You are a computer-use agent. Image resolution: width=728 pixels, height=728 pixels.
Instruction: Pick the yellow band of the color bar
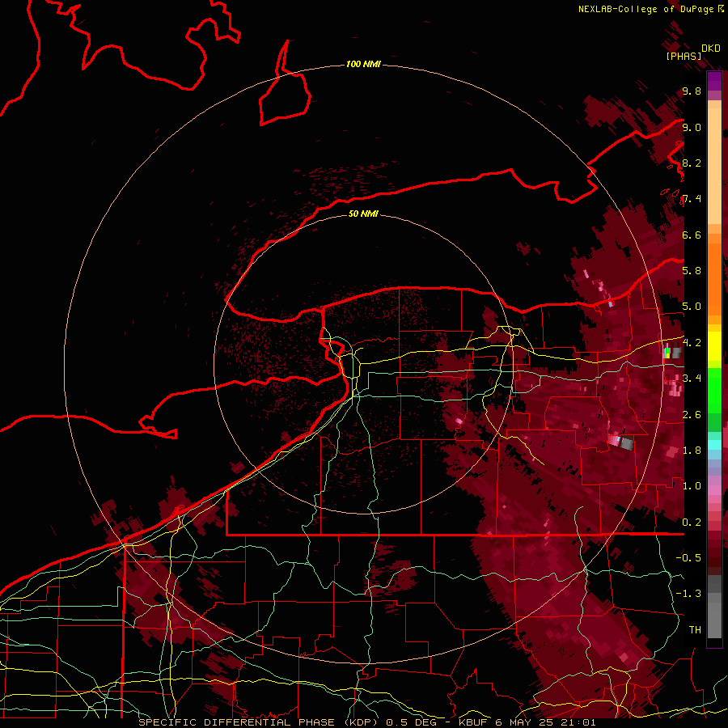[714, 346]
